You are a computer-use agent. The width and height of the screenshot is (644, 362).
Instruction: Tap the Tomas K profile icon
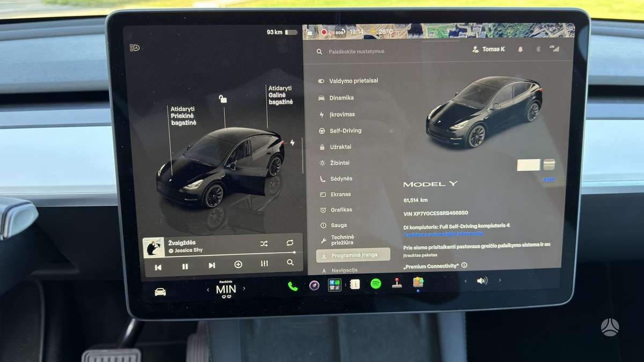475,49
